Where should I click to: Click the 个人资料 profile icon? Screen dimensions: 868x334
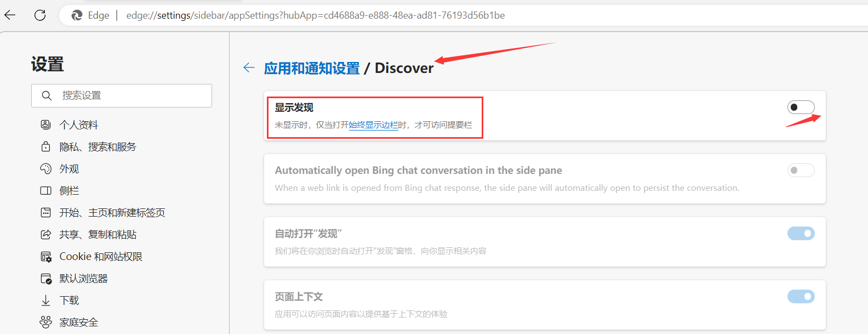[46, 124]
